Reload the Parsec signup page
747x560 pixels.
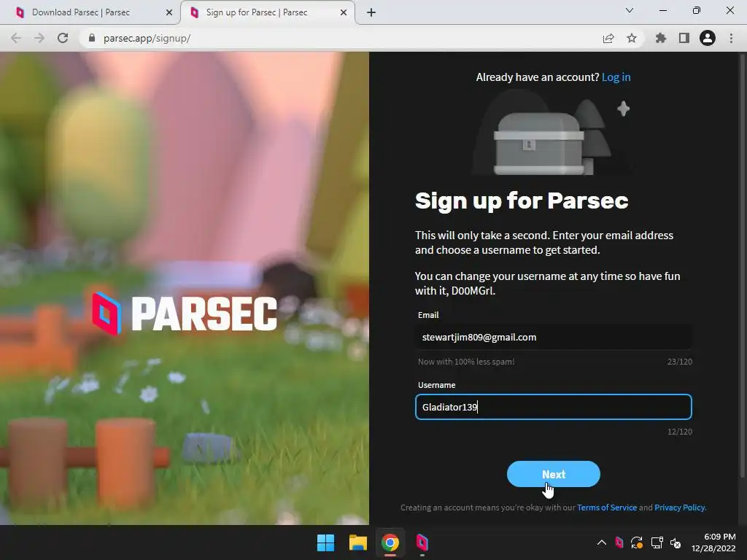(63, 38)
